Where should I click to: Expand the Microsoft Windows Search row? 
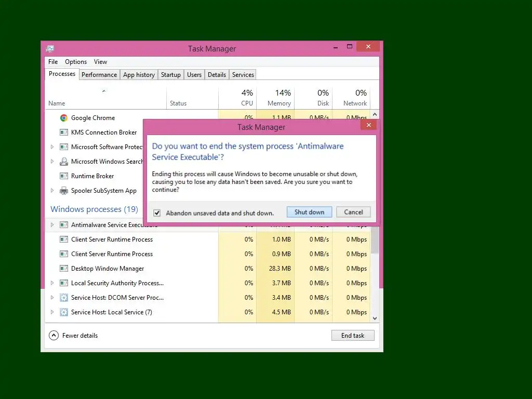52,162
